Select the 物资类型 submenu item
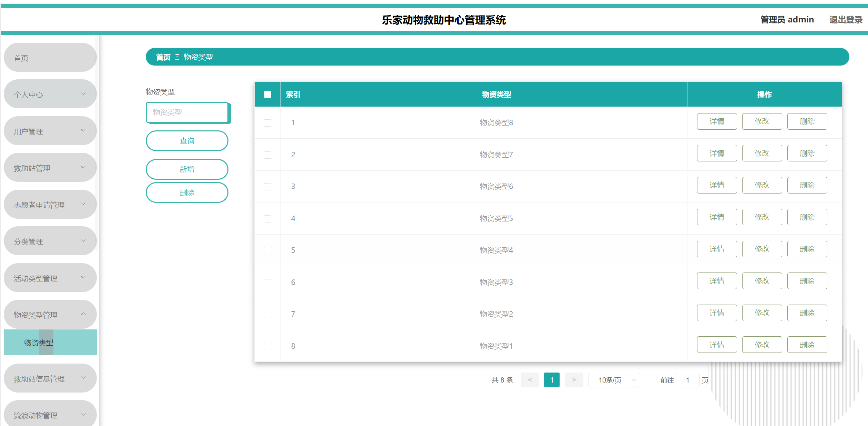 (50, 343)
